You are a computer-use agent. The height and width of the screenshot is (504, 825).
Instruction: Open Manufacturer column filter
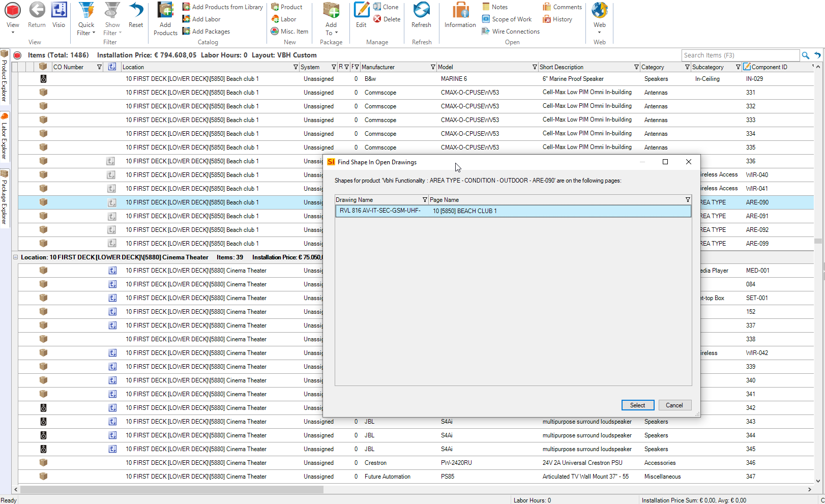pyautogui.click(x=433, y=67)
